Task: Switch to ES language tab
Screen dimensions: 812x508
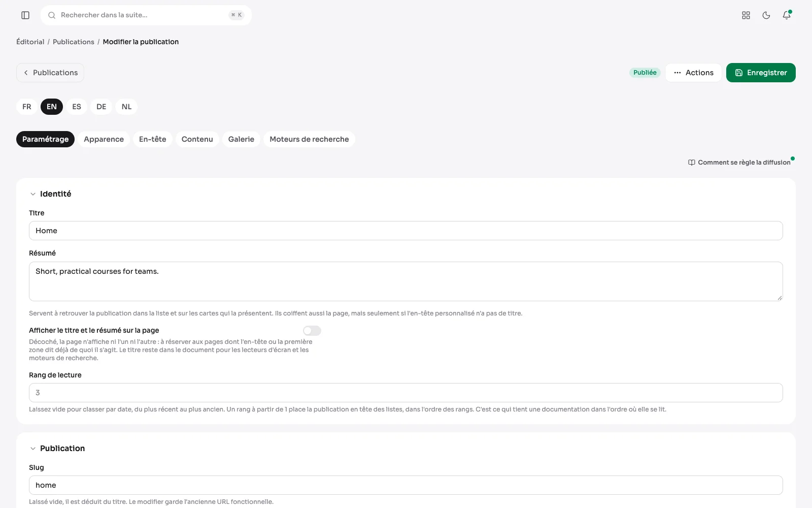Action: (77, 107)
